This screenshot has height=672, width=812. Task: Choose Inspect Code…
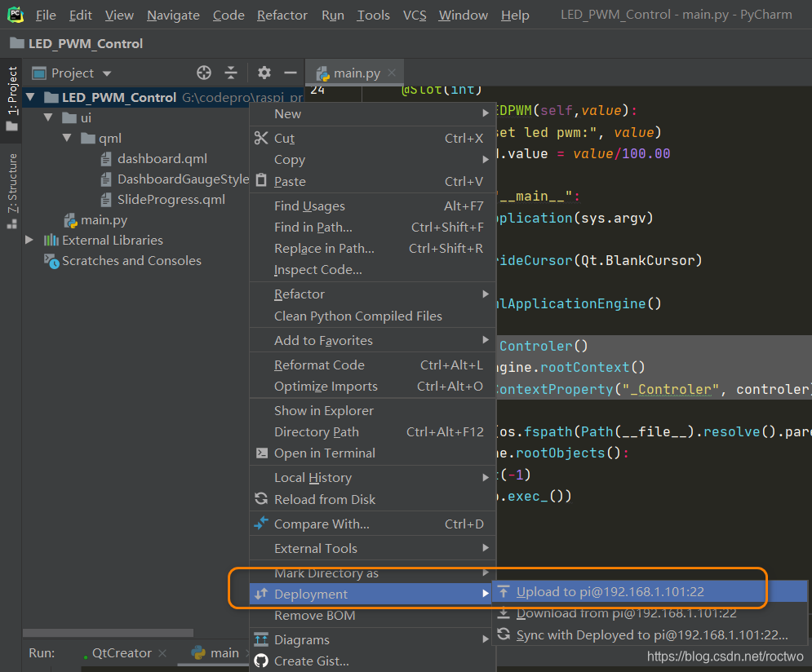coord(372,269)
